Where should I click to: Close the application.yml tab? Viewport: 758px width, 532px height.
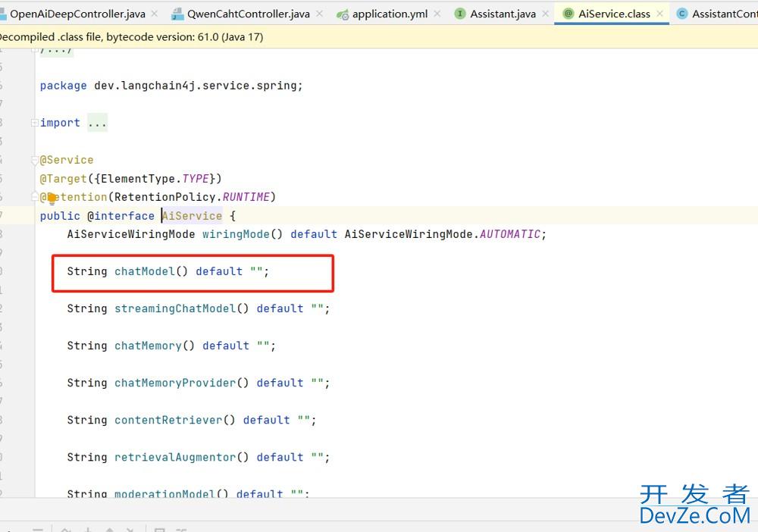coord(437,14)
